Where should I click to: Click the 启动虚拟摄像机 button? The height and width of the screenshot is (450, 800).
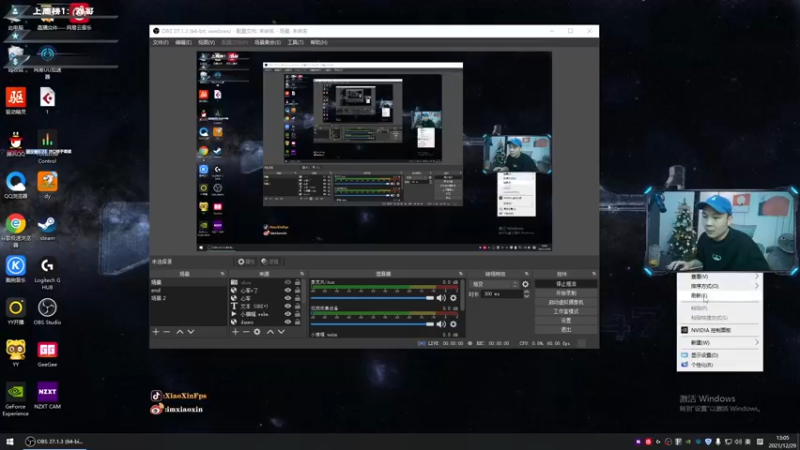pyautogui.click(x=566, y=302)
